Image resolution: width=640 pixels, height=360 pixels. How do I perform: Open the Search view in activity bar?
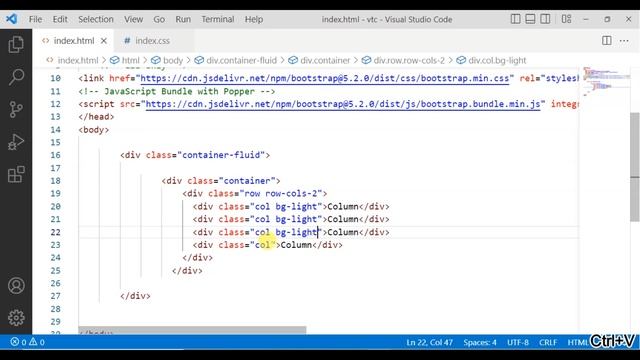(x=16, y=77)
